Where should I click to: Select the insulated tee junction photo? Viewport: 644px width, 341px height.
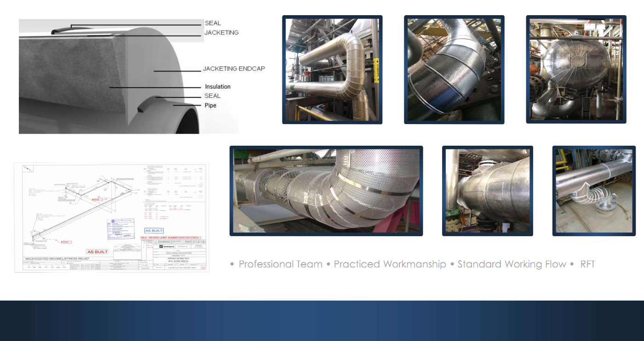tap(487, 191)
